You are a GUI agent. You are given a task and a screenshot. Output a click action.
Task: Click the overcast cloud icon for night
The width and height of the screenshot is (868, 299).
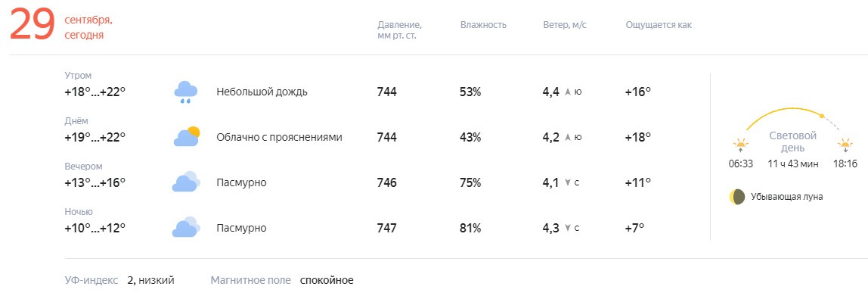coord(186,228)
